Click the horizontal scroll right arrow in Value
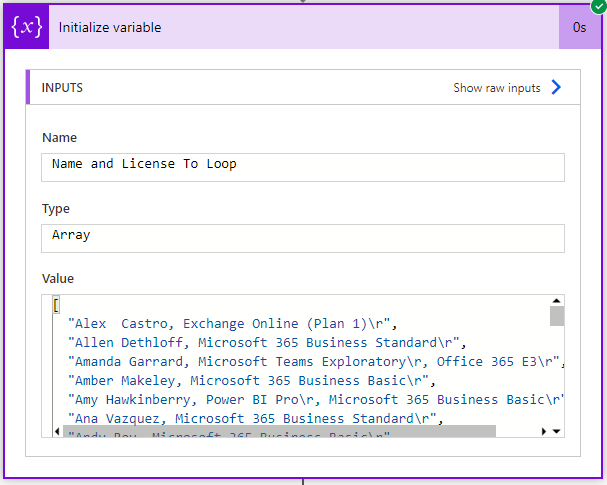Image resolution: width=607 pixels, height=485 pixels. coord(544,431)
